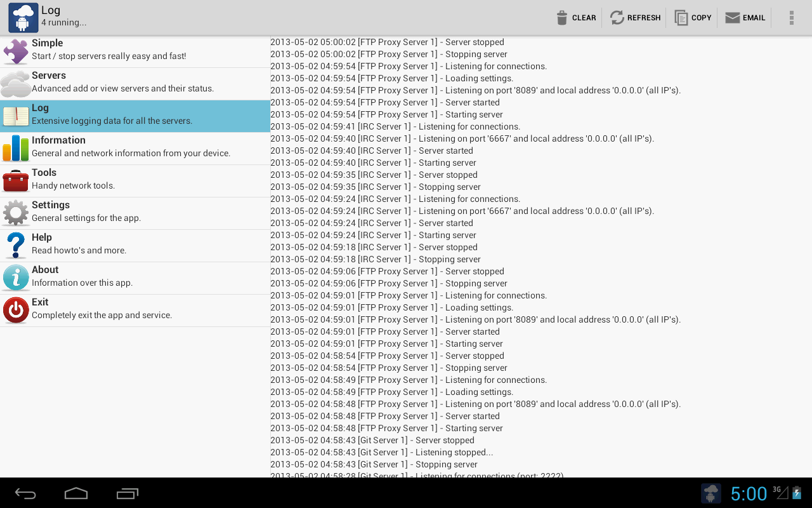This screenshot has width=812, height=508.
Task: Select the 04:58:49 "Listening for connections." line
Action: [409, 380]
